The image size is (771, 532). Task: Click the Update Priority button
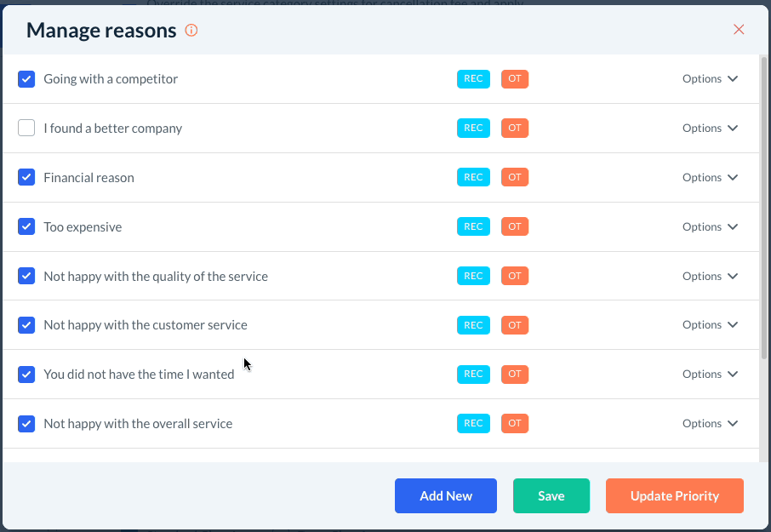pyautogui.click(x=674, y=496)
